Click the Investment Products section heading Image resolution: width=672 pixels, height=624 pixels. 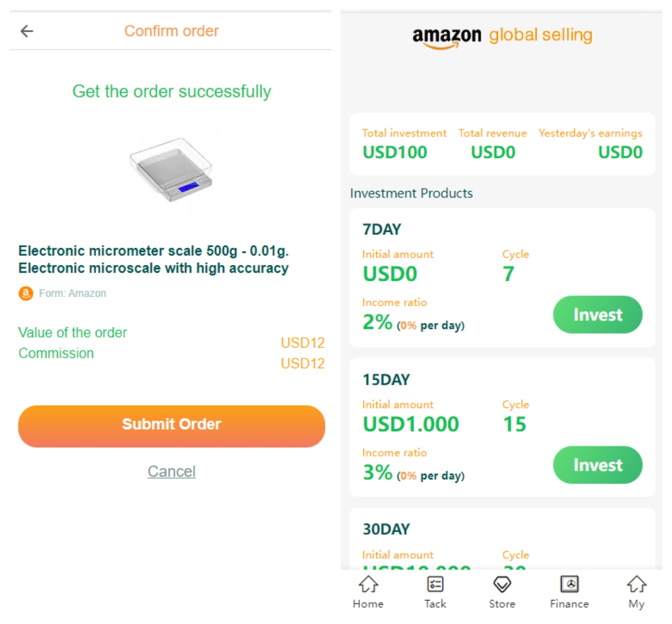point(411,193)
